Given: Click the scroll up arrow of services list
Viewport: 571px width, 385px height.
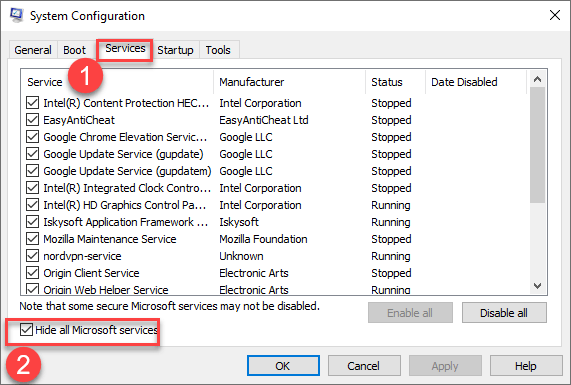Looking at the screenshot, I should 537,79.
